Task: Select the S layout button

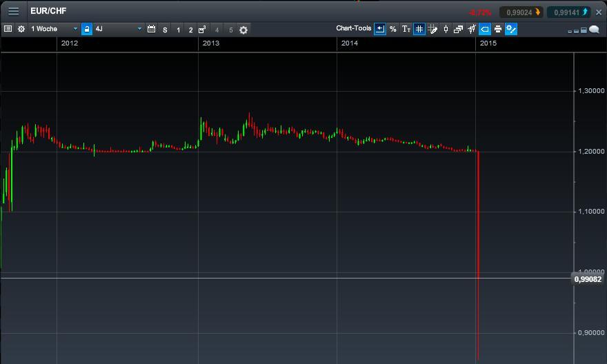Action: click(165, 30)
